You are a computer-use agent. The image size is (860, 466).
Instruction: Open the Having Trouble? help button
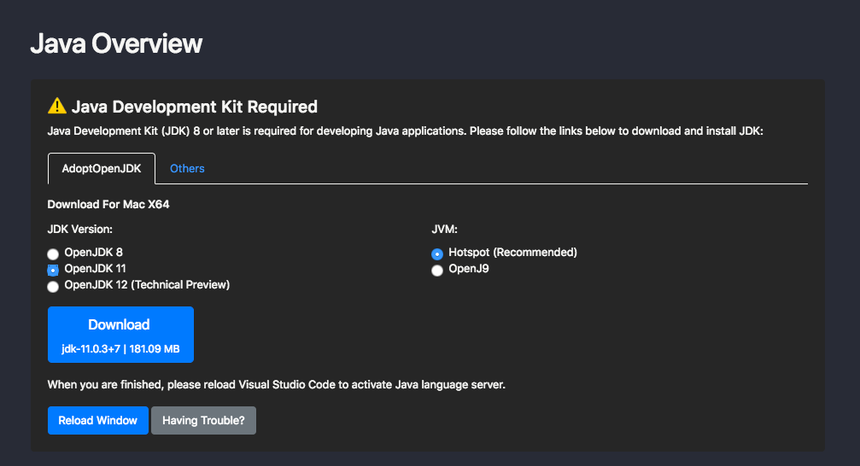(x=203, y=420)
